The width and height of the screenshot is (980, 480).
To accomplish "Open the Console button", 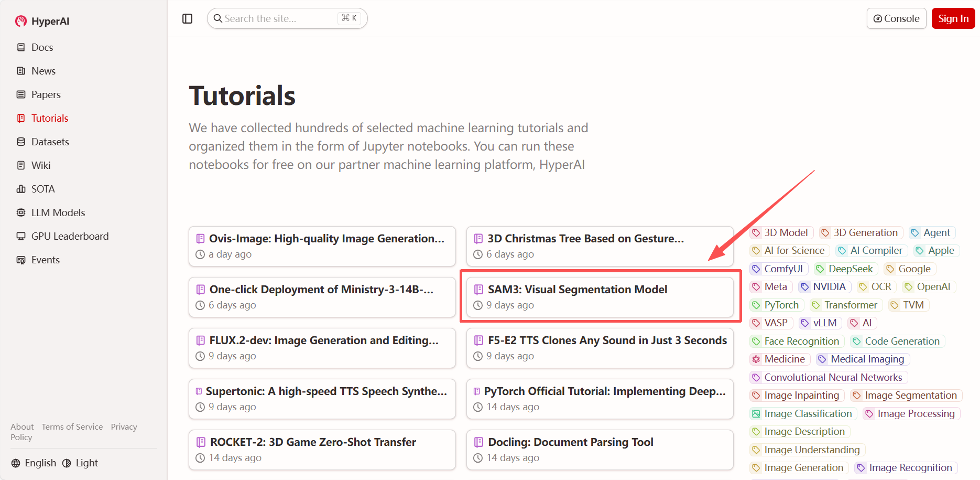I will tap(896, 19).
